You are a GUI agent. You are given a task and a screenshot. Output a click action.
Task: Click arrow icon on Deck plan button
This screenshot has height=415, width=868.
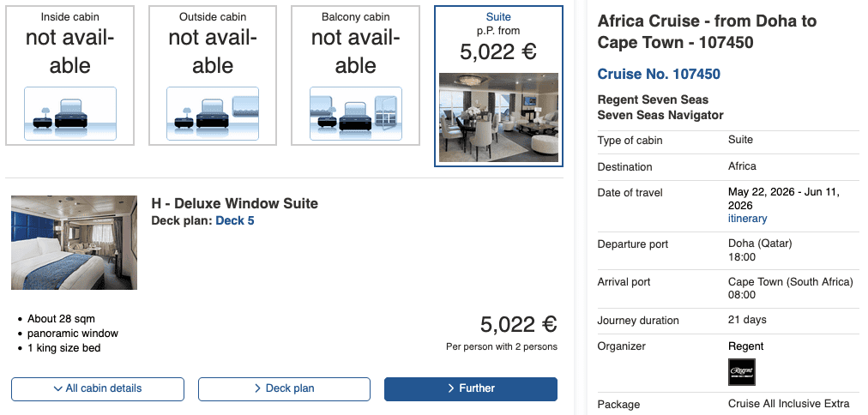[x=257, y=388]
